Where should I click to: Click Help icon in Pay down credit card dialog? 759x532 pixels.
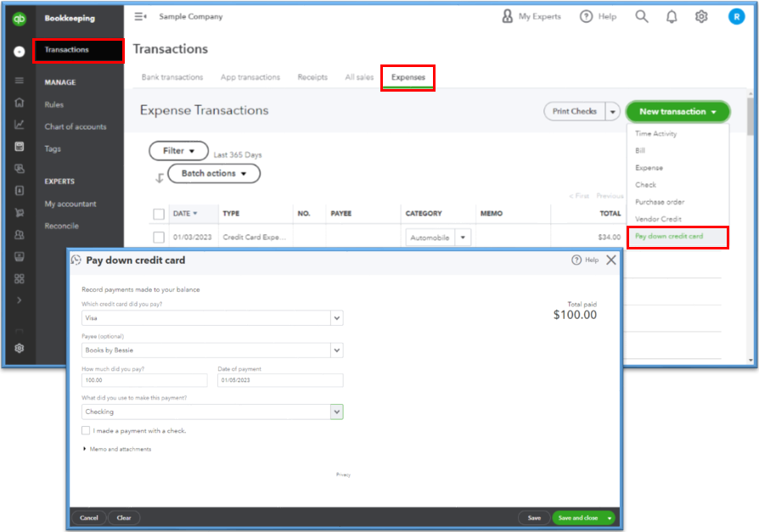[x=576, y=260]
